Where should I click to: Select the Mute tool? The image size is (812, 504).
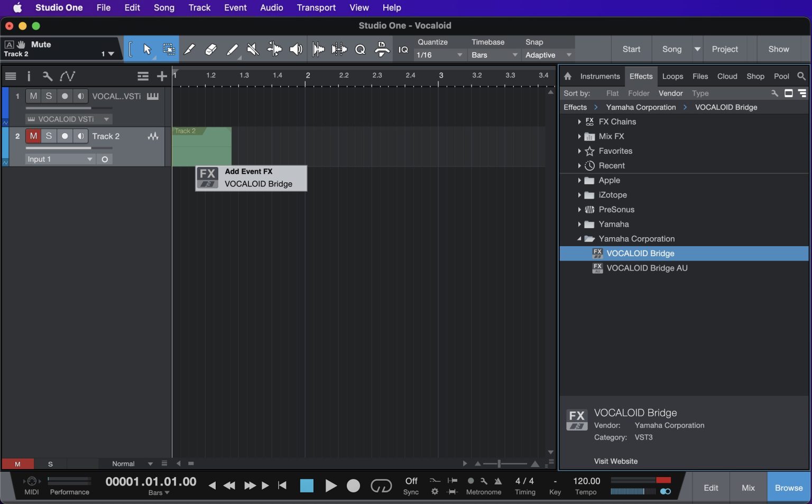coord(253,49)
